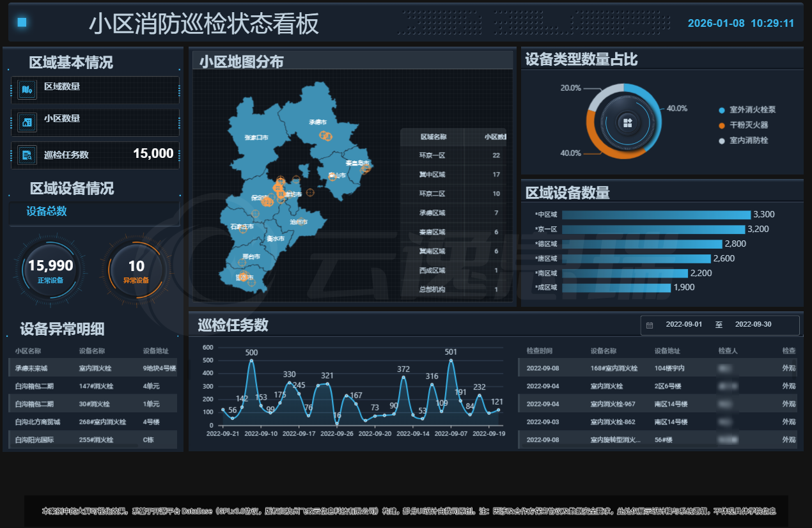This screenshot has height=528, width=812.
Task: Click the 168#室内消火栓 inspection cell
Action: pos(614,368)
